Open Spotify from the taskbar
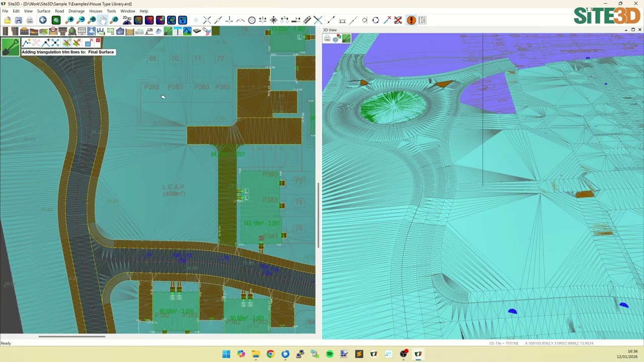Viewport: 644px width, 362px height. click(x=330, y=354)
